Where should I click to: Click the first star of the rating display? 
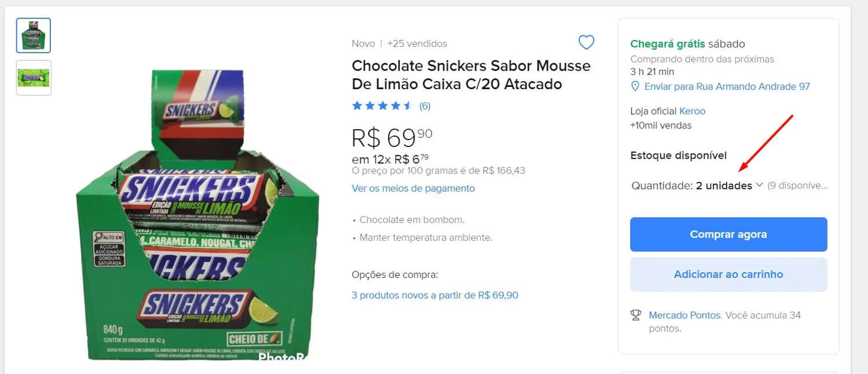(x=357, y=106)
